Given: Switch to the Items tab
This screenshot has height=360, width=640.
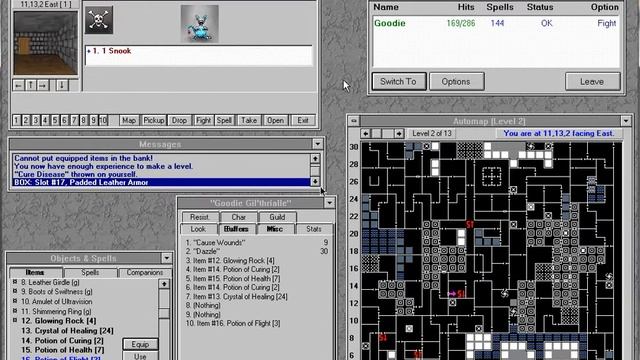Looking at the screenshot, I should tap(35, 272).
